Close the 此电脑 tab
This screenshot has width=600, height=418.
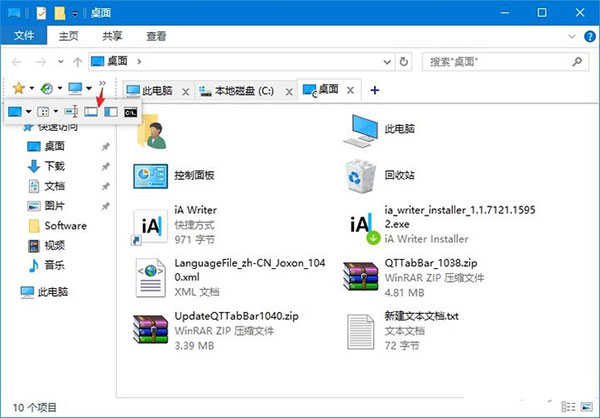[x=185, y=91]
